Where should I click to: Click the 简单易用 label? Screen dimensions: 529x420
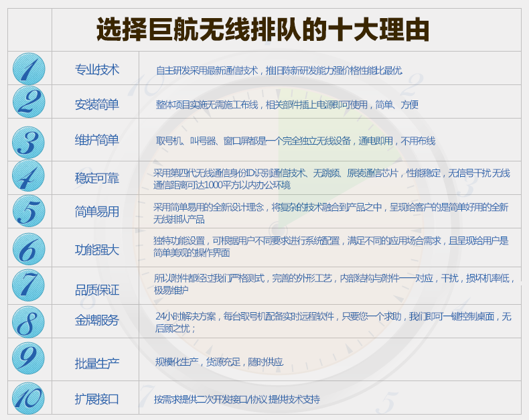point(96,212)
